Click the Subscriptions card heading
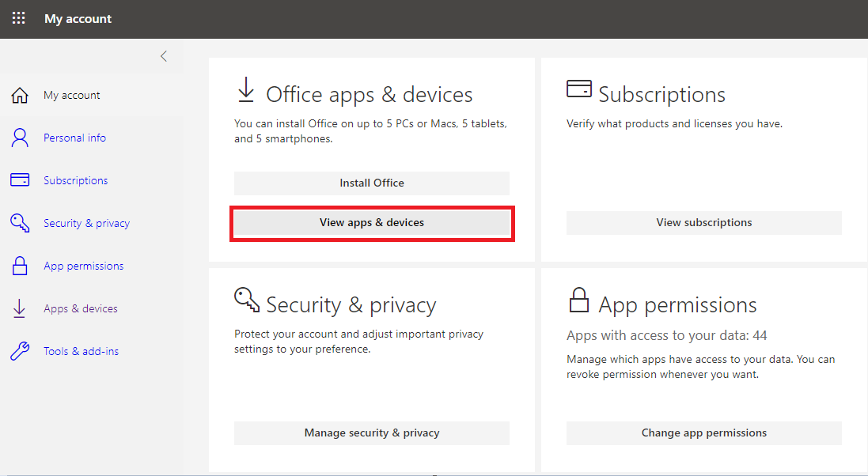The height and width of the screenshot is (476, 868). pos(662,95)
